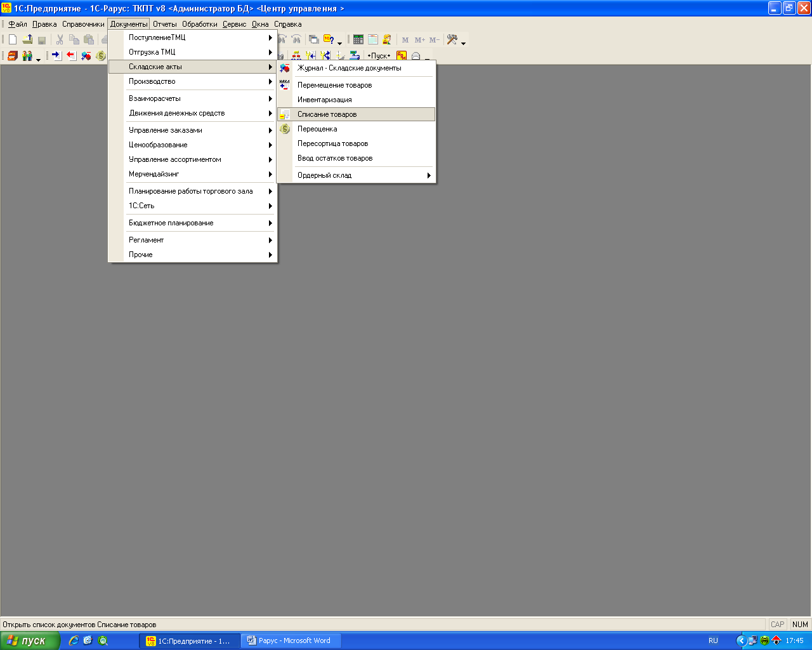The height and width of the screenshot is (650, 812).
Task: Click the cash register toolbar icon
Action: pyautogui.click(x=355, y=56)
